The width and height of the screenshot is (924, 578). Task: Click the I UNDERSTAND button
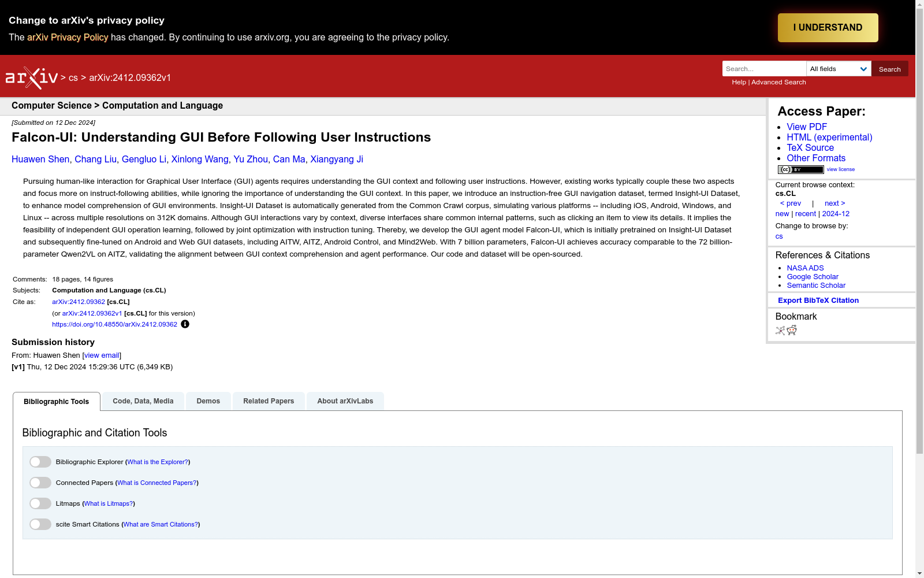coord(828,28)
